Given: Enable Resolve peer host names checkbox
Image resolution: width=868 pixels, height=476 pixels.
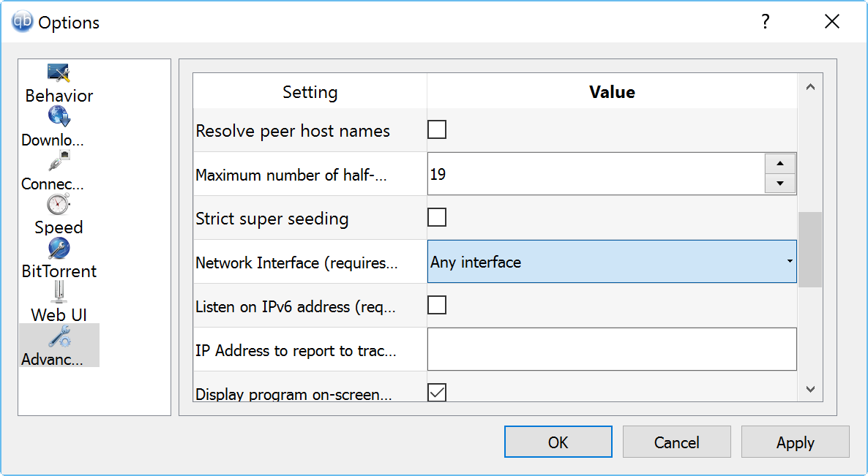Looking at the screenshot, I should click(x=437, y=130).
